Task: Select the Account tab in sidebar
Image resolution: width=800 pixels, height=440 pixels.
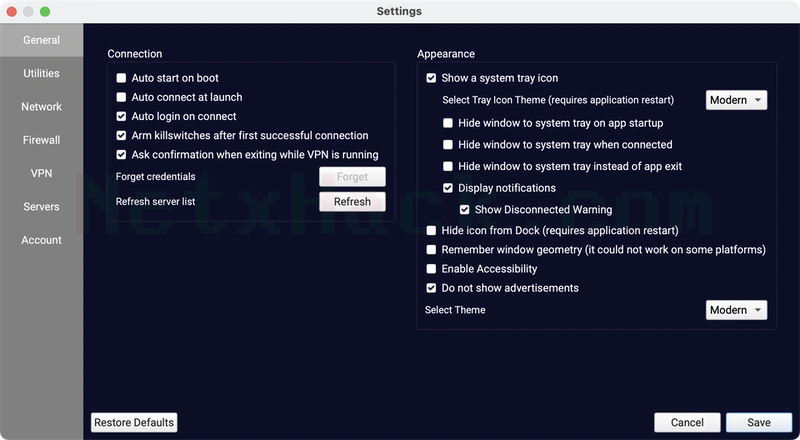Action: click(x=41, y=240)
